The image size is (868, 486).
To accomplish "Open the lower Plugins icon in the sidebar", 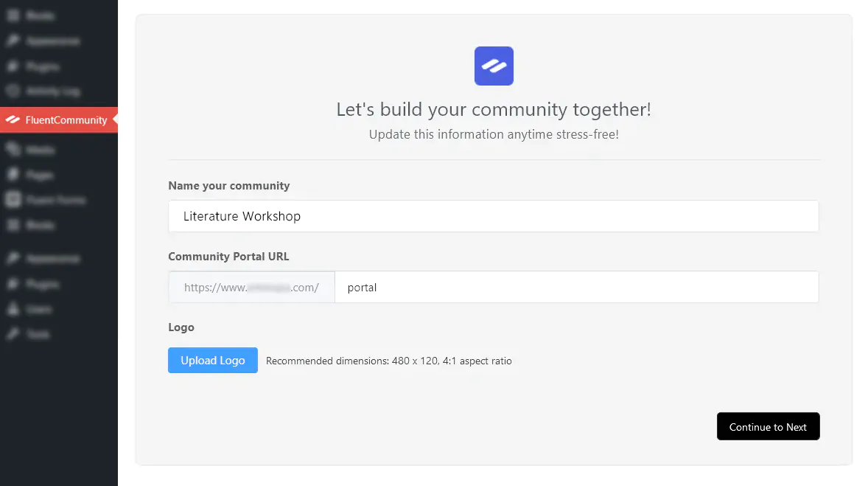I will [12, 284].
